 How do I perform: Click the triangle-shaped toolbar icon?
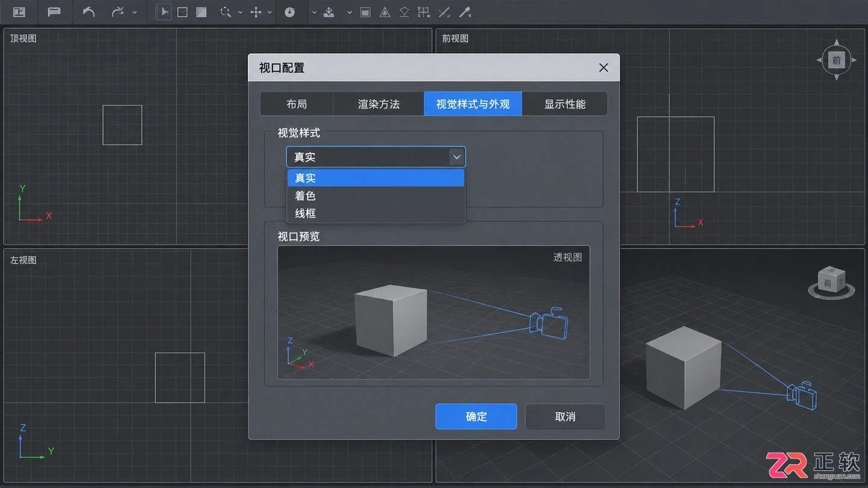tap(385, 12)
